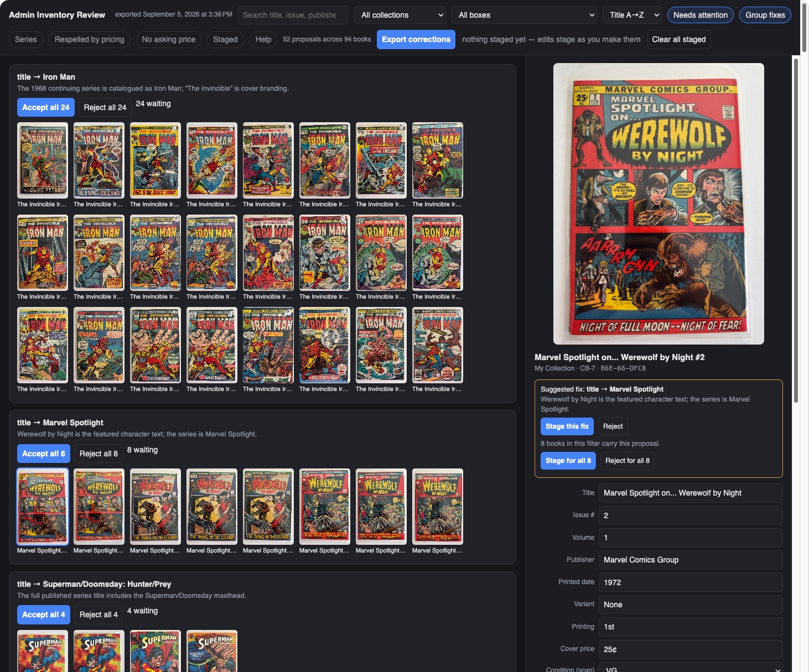Toggle the Group fixes view

coord(765,15)
